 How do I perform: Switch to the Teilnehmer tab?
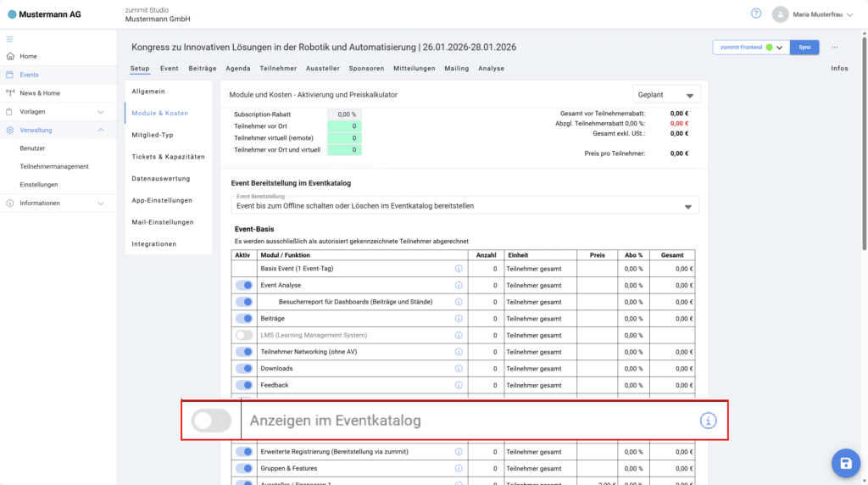pyautogui.click(x=278, y=68)
